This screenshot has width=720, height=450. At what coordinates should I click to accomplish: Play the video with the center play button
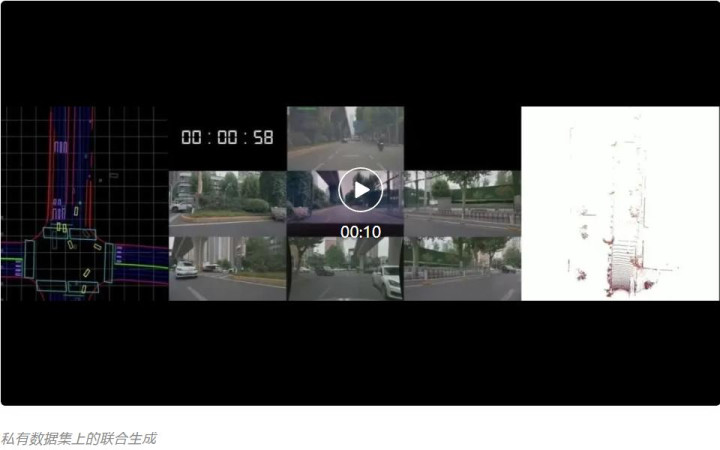point(360,190)
